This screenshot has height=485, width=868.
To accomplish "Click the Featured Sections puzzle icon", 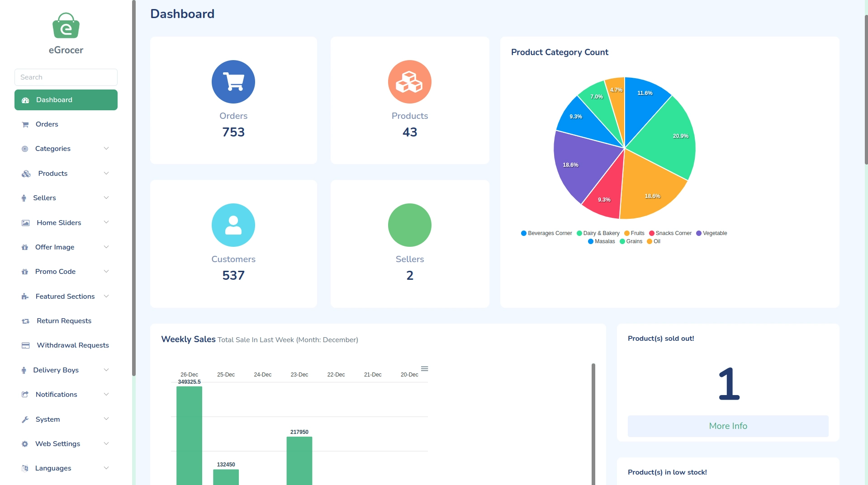I will point(25,297).
